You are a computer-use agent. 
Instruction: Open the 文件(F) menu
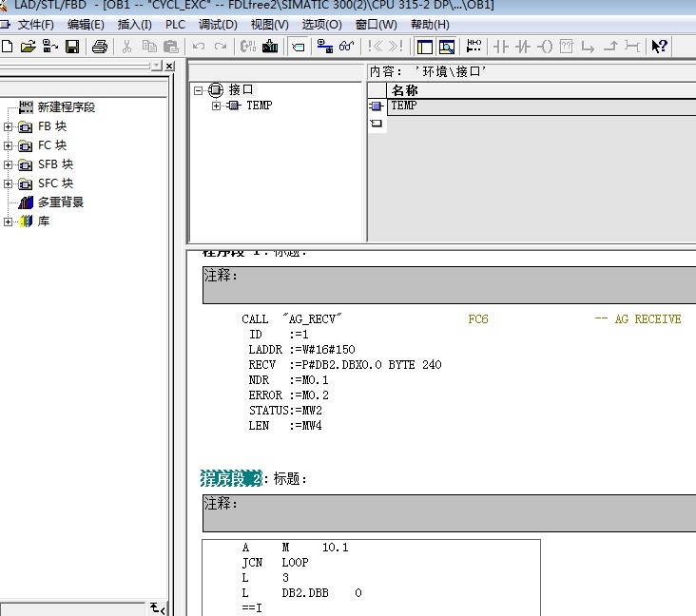35,25
